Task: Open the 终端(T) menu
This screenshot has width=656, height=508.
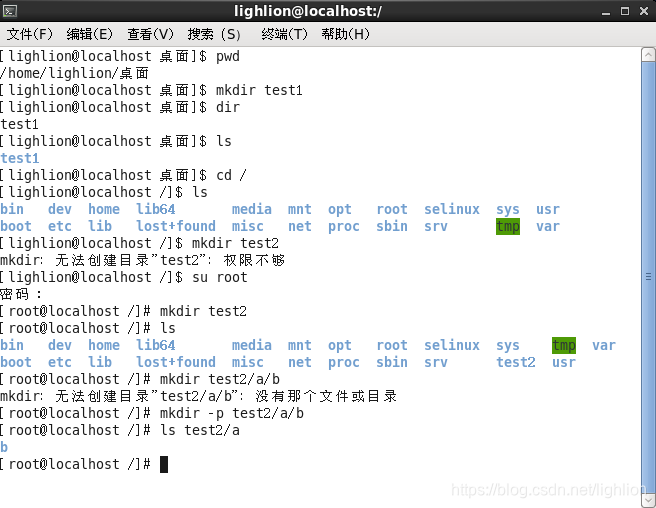Action: coord(284,34)
